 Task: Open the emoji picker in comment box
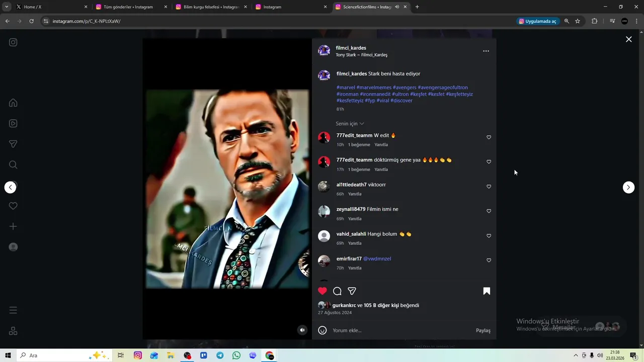323,330
